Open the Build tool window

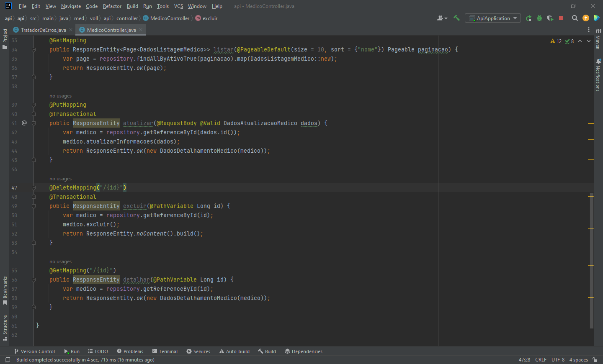click(267, 351)
